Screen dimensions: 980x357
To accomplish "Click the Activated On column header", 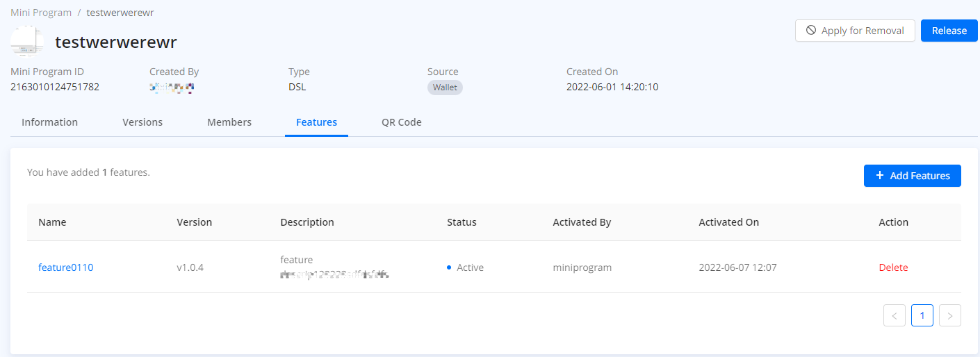I will (728, 222).
